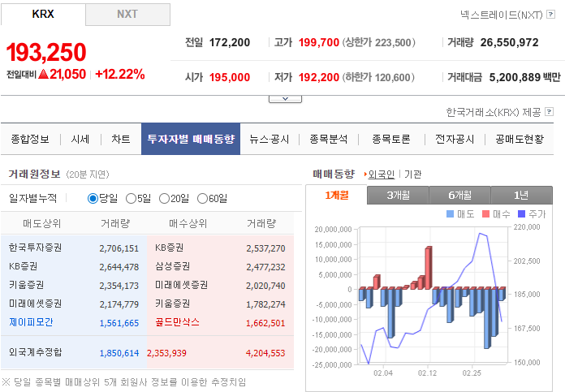565x392 pixels.
Task: Choose the 20일 radio button
Action: point(165,198)
